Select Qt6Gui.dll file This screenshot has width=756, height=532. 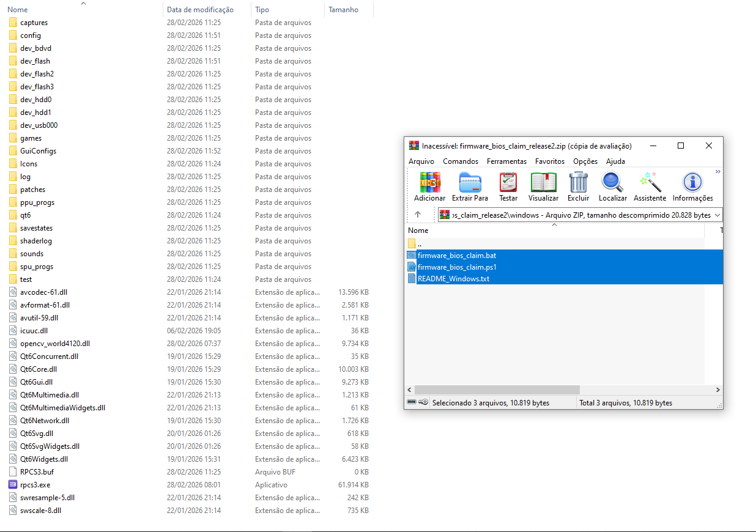click(36, 382)
